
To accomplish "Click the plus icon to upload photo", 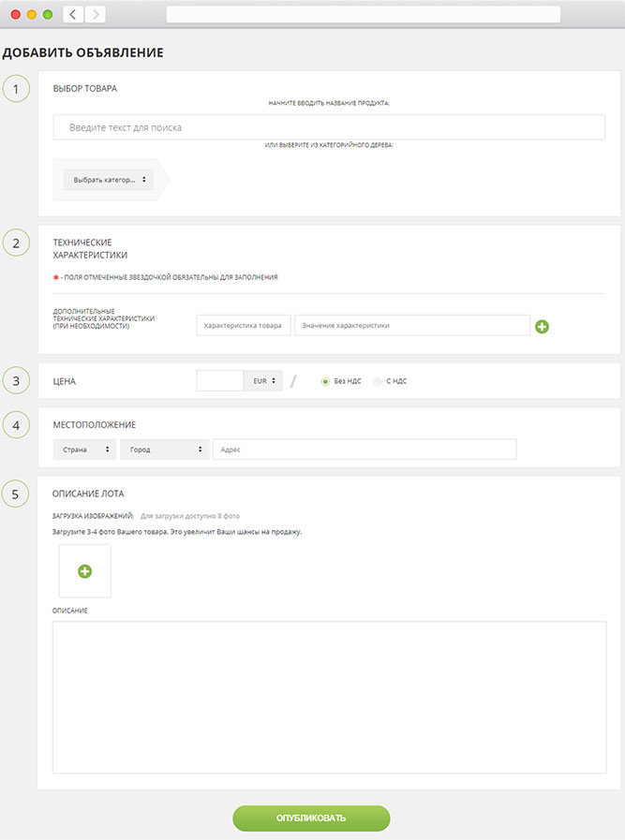I will click(84, 570).
